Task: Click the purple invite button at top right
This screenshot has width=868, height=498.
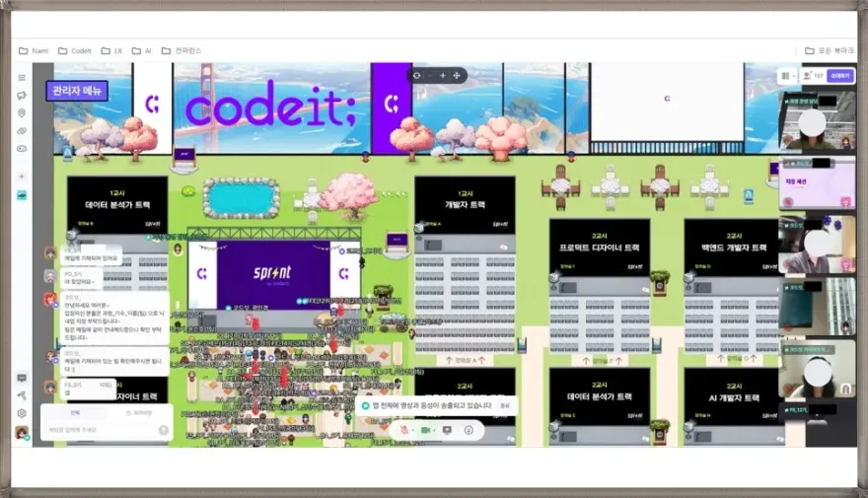Action: 840,75
